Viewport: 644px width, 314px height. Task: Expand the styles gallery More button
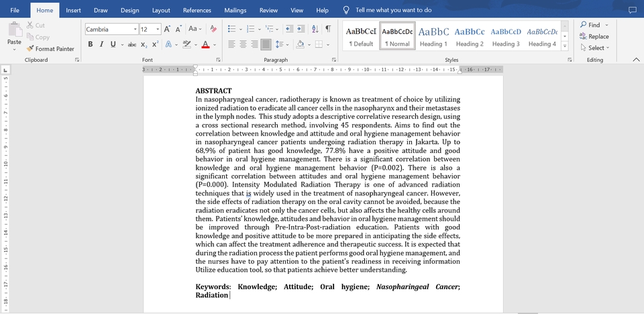click(565, 46)
